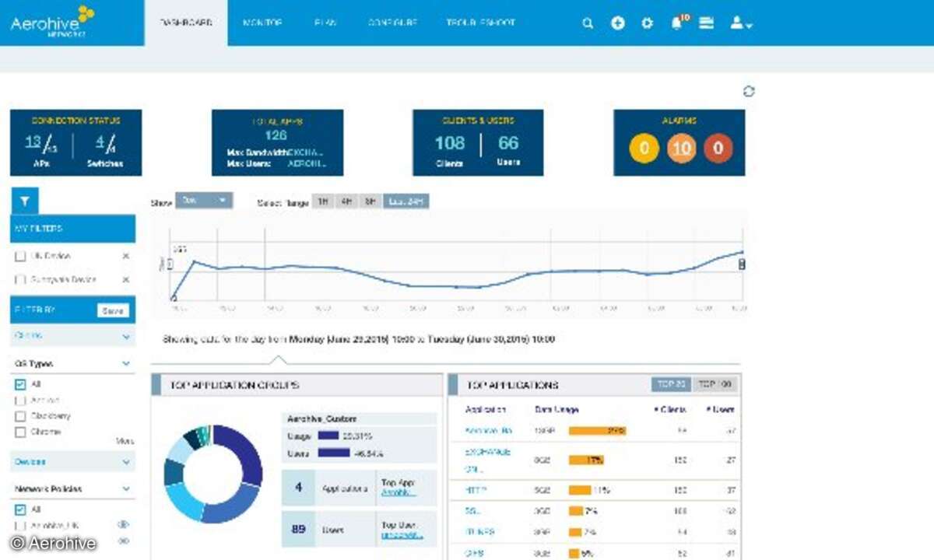Check the Chrome OS type checkbox

[21, 432]
